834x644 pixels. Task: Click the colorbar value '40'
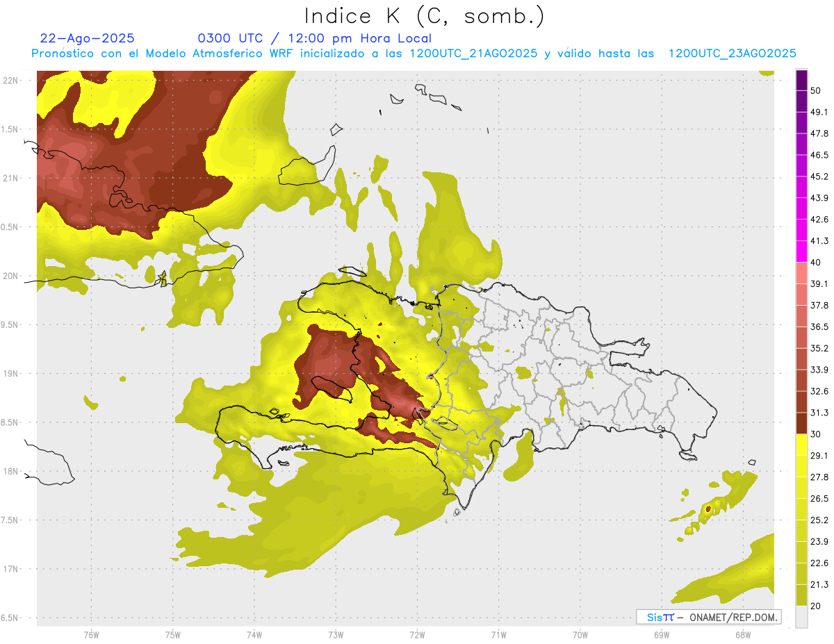816,263
